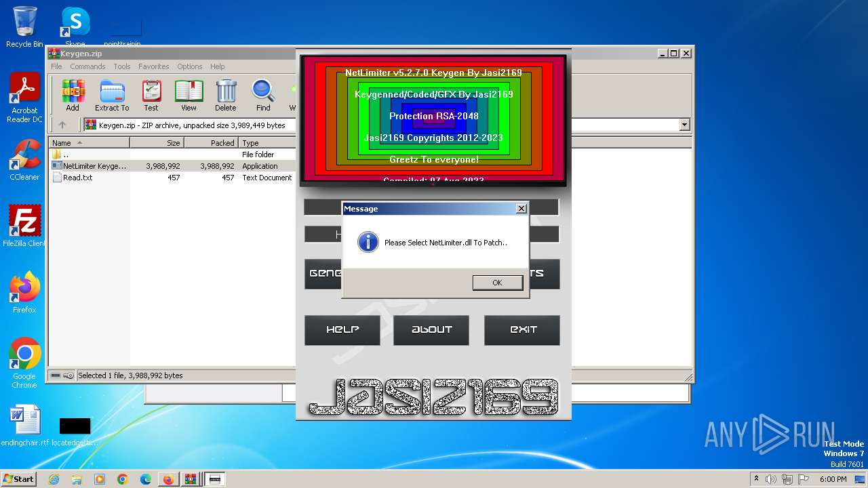Expand the WinRAR address path dropdown

(x=684, y=125)
